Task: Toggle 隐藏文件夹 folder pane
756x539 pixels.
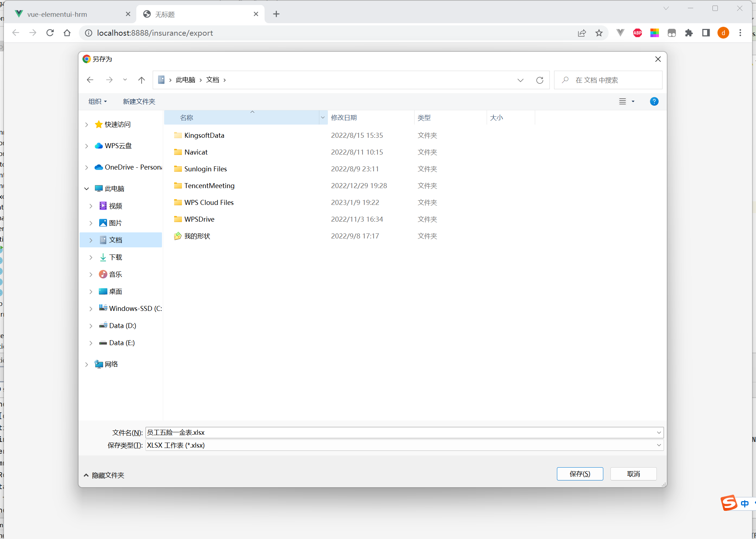Action: tap(104, 475)
